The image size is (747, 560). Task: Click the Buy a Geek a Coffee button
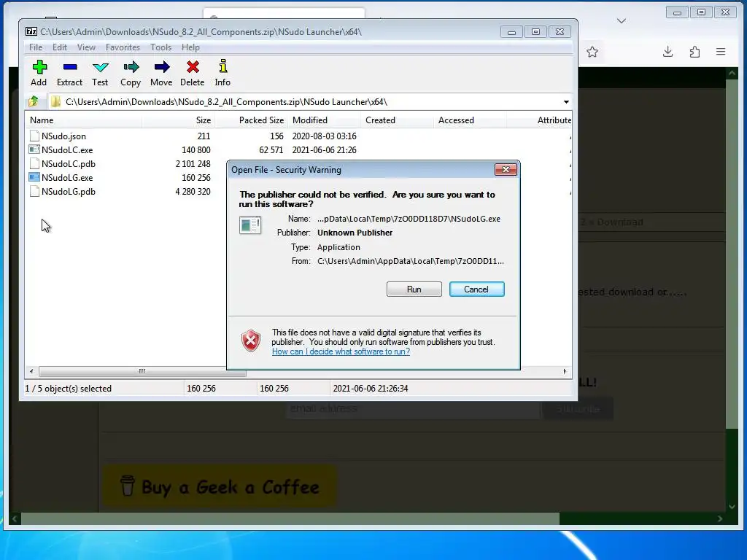[219, 486]
